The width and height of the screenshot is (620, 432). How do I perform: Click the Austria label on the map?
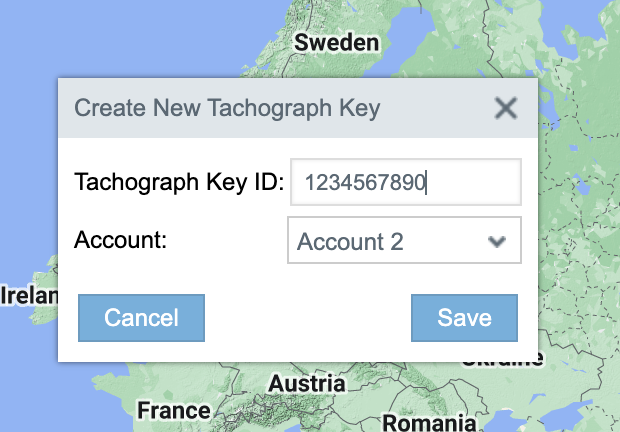pyautogui.click(x=306, y=384)
